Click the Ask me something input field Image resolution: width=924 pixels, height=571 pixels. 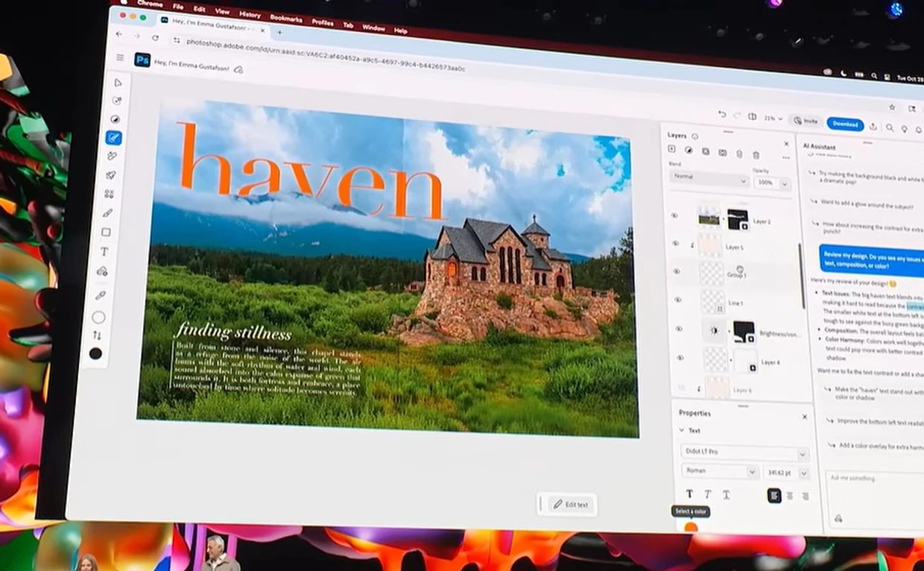pyautogui.click(x=872, y=478)
